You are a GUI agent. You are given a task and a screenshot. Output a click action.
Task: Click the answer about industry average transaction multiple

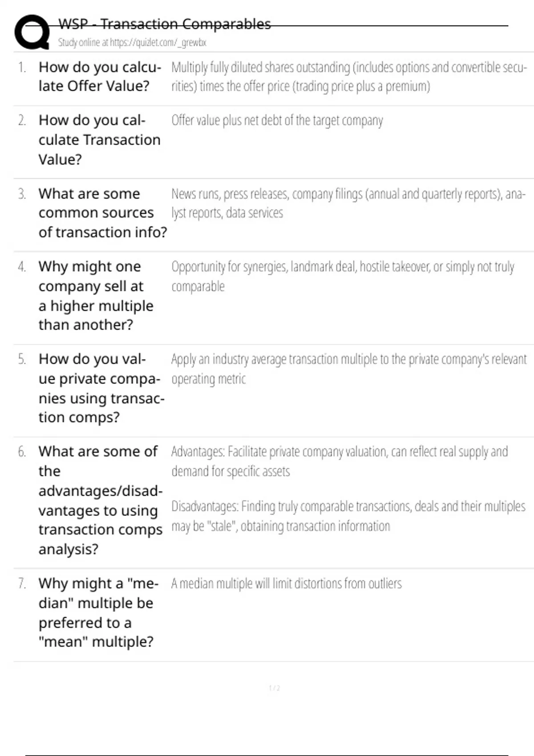(348, 369)
